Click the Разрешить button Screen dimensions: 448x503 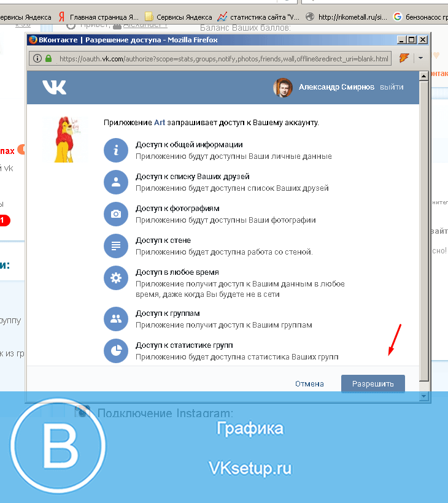(x=373, y=383)
